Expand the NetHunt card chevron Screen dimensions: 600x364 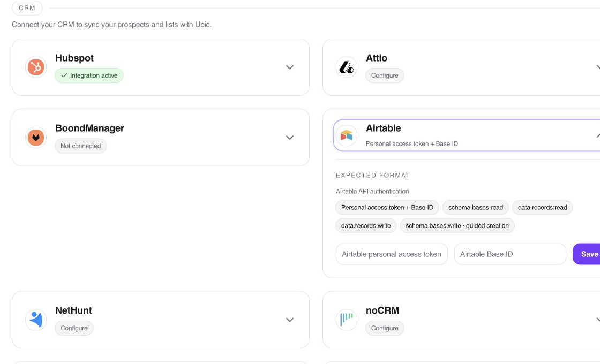[290, 320]
